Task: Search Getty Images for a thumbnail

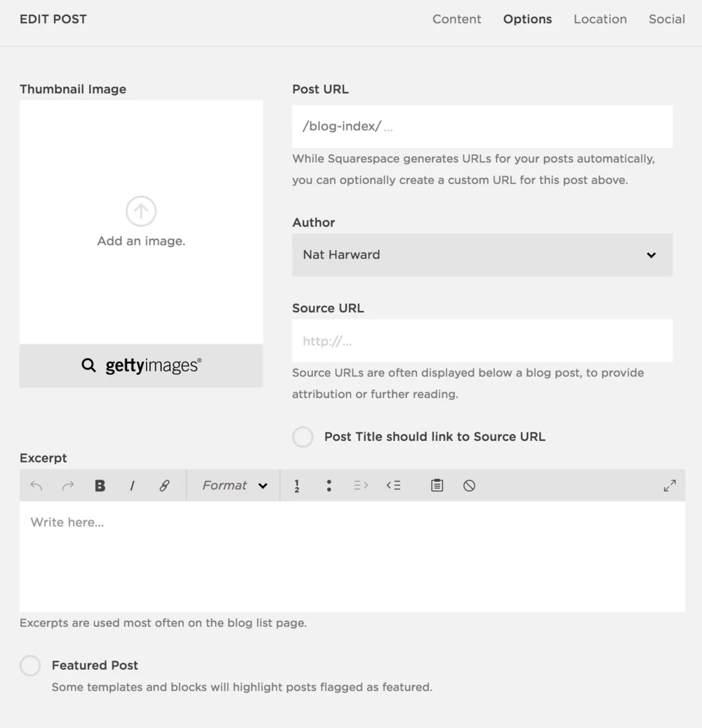Action: 141,365
